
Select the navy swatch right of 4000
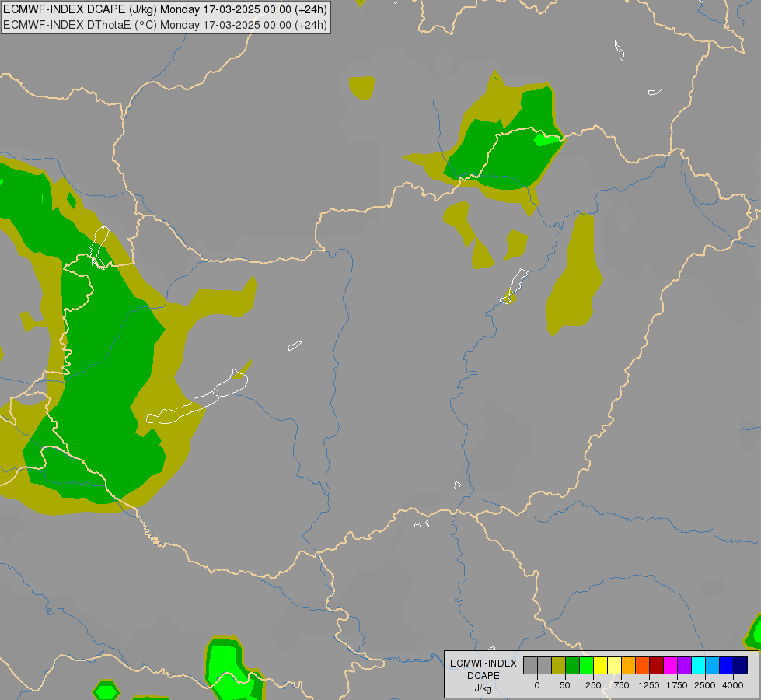click(x=741, y=666)
